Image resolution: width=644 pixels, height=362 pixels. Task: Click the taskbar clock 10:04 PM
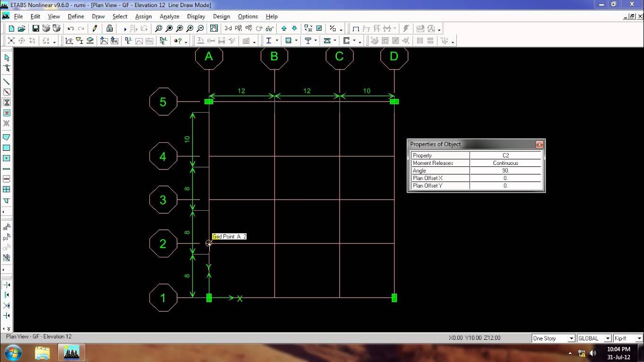[x=618, y=349]
